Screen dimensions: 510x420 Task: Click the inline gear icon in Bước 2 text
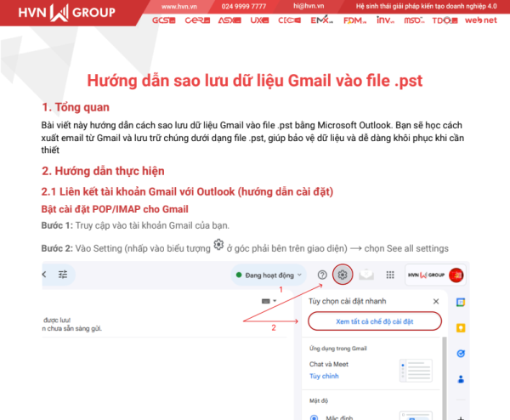218,245
